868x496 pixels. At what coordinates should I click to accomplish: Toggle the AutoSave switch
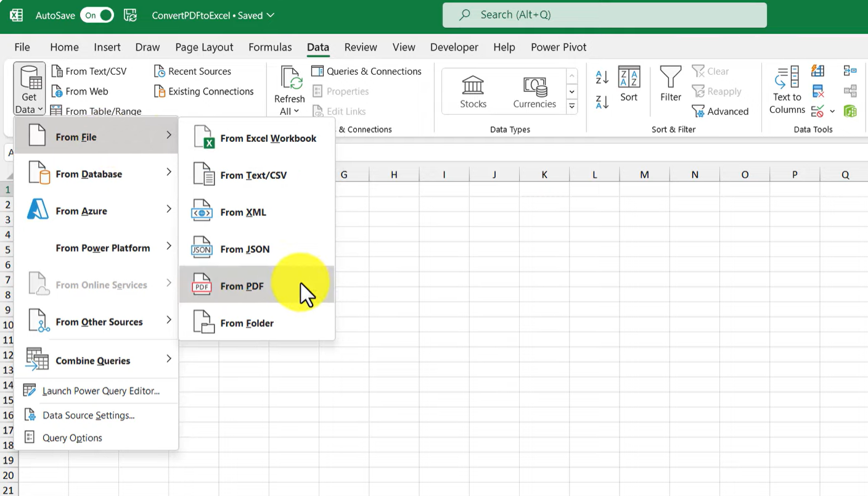coord(97,15)
